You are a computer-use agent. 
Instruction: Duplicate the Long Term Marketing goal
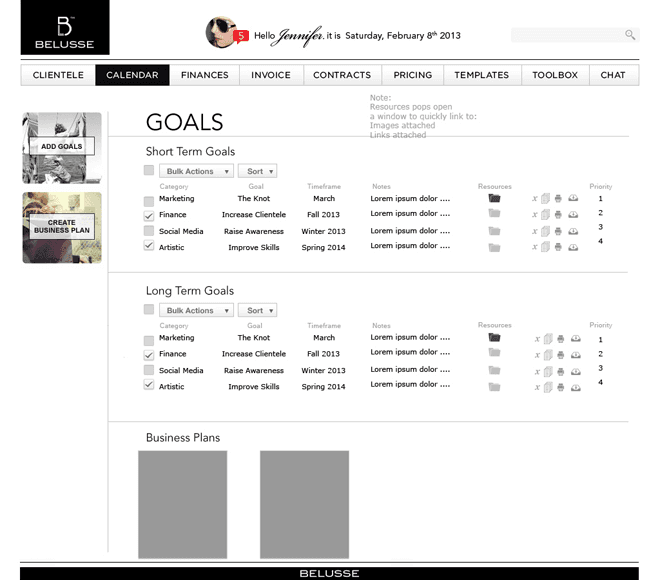pyautogui.click(x=548, y=339)
